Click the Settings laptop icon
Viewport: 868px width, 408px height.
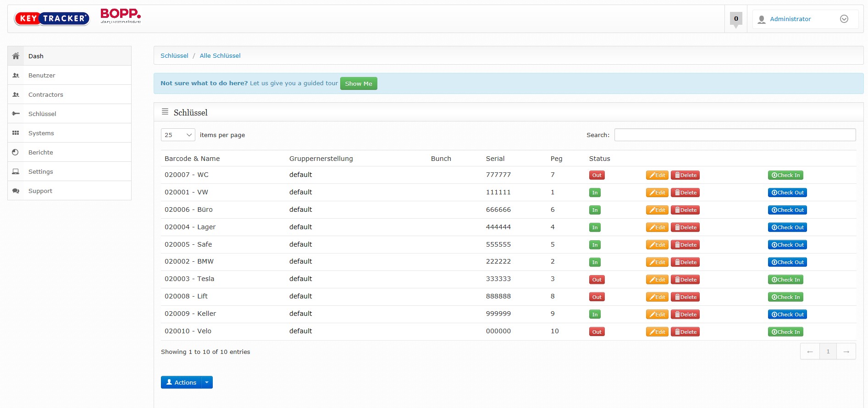(x=16, y=171)
